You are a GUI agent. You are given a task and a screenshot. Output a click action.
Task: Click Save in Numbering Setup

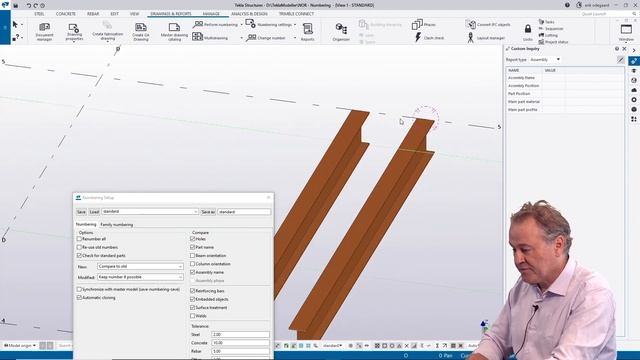point(81,212)
